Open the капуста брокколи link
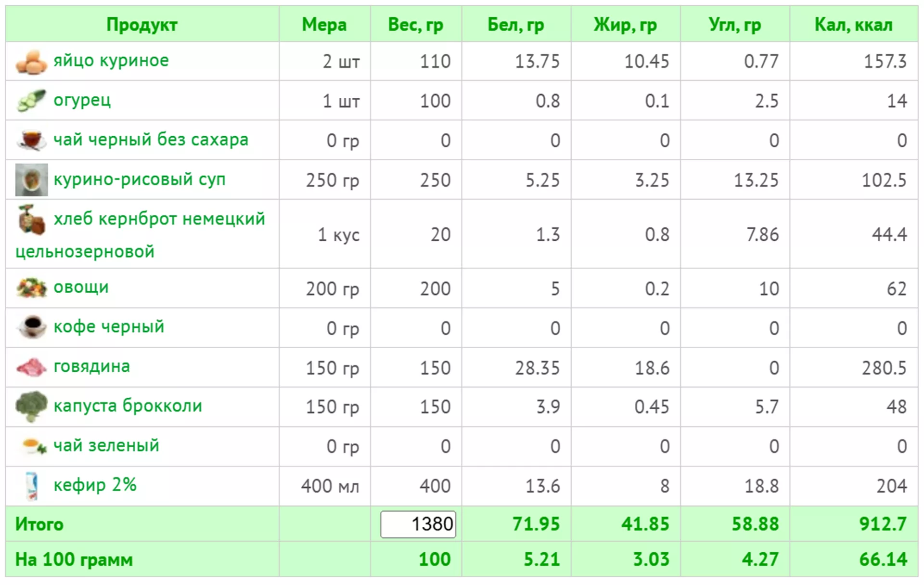Viewport: 924px width, 585px height. coord(128,406)
